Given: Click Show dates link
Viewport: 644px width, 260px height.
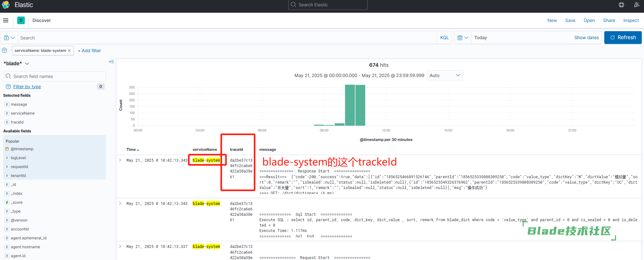Looking at the screenshot, I should pyautogui.click(x=586, y=38).
